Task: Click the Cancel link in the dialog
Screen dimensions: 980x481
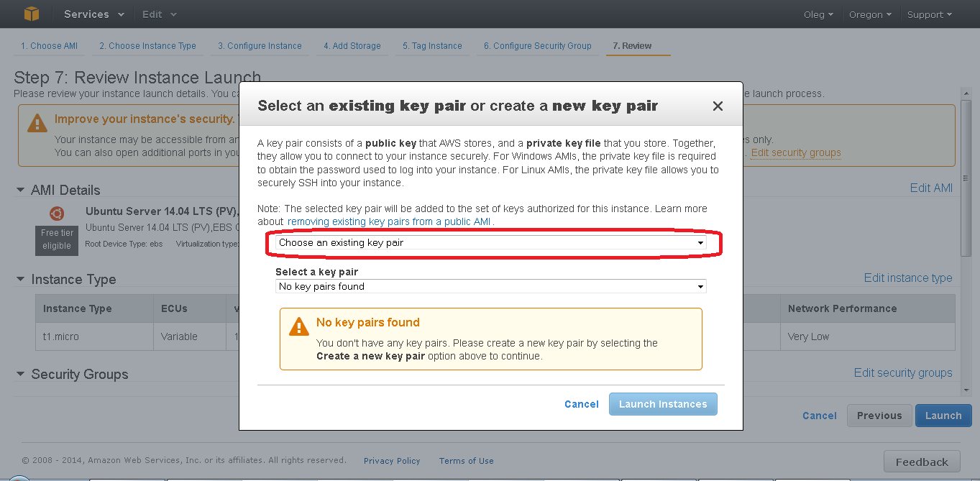Action: pos(582,404)
